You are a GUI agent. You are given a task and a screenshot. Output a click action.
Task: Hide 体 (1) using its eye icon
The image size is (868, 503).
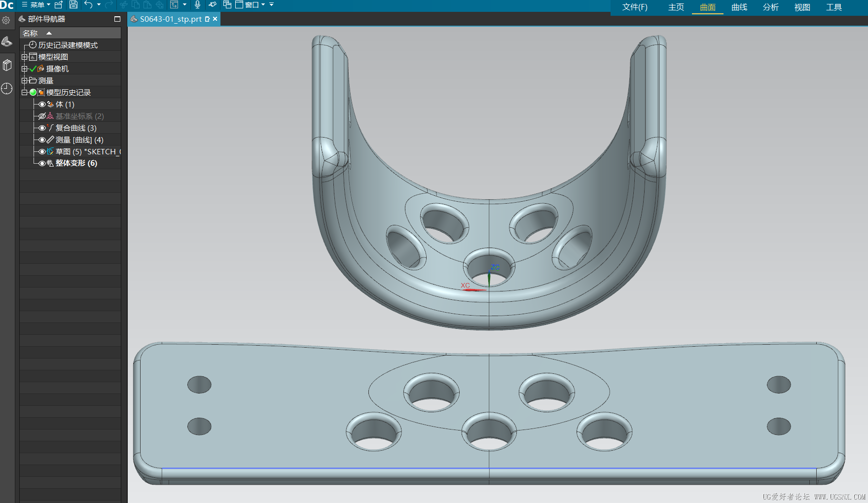pyautogui.click(x=42, y=104)
